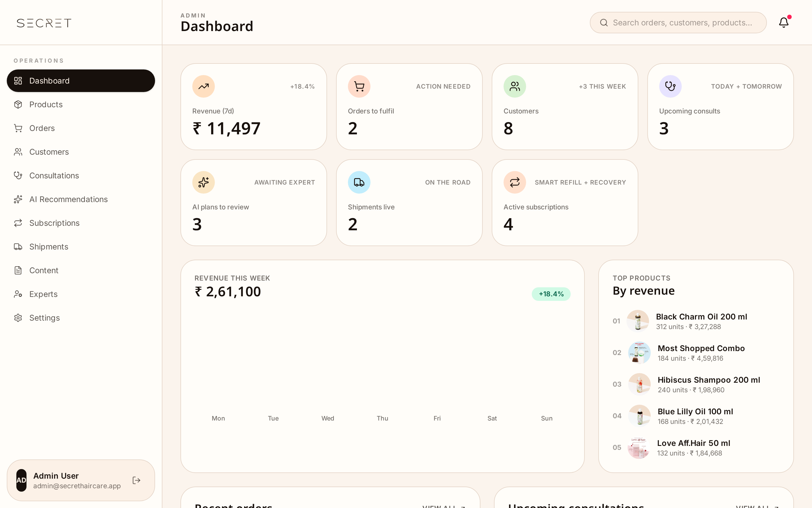
Task: Click the Experts person-gear icon in sidebar
Action: [x=18, y=294]
